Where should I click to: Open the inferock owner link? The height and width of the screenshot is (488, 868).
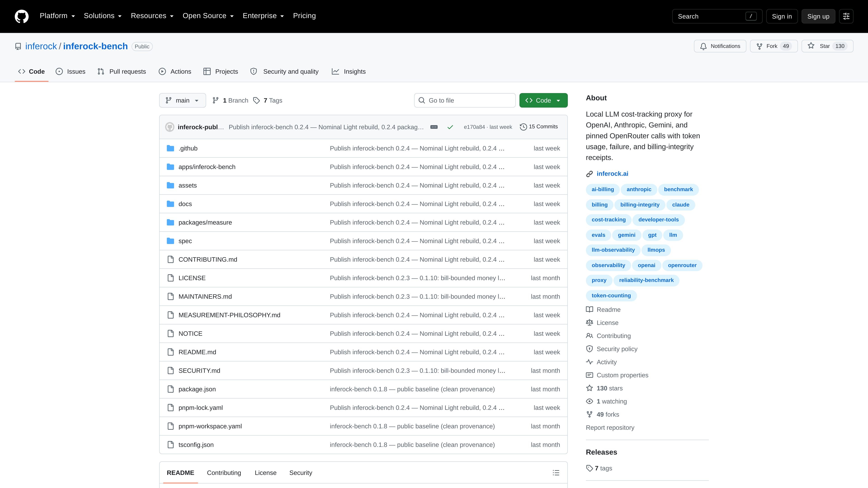click(41, 46)
